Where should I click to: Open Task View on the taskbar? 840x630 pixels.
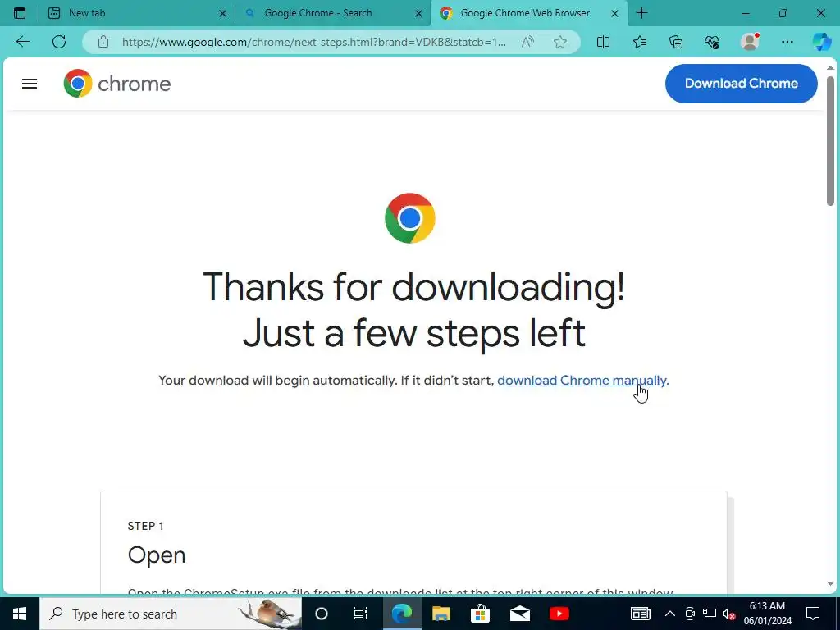[361, 614]
